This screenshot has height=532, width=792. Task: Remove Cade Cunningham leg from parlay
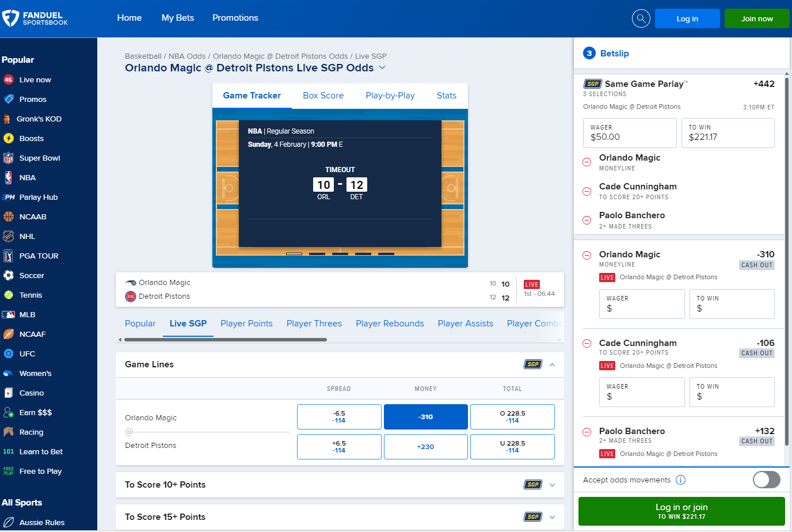[587, 191]
